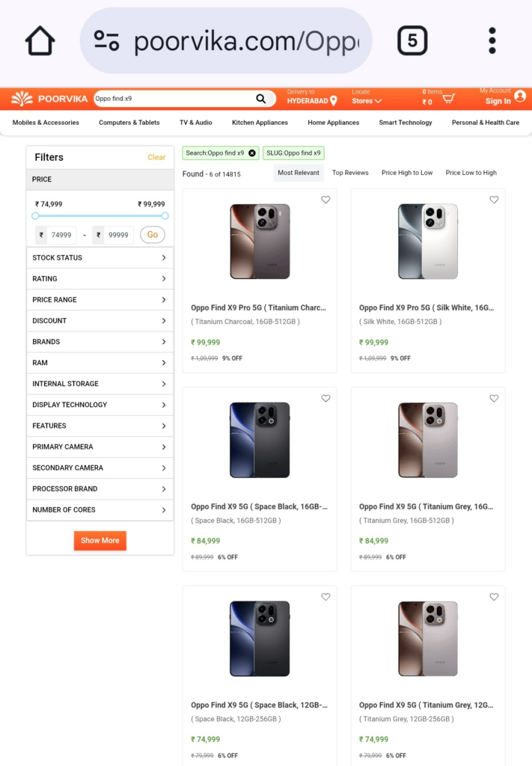Open the shopping cart icon

click(447, 98)
